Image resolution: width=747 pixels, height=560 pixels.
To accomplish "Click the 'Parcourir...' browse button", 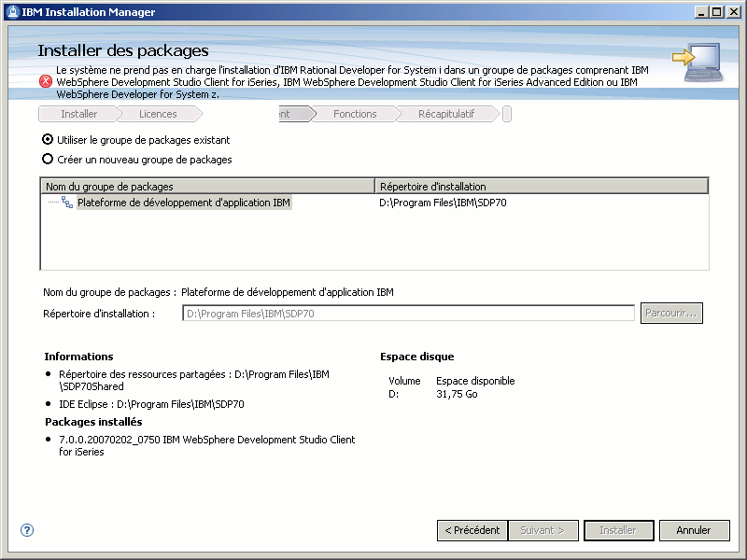I will point(671,313).
